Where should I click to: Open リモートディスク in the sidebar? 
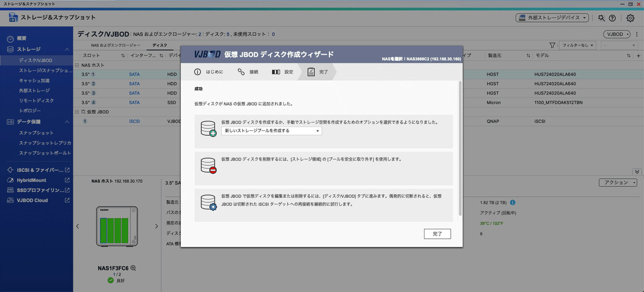(36, 100)
